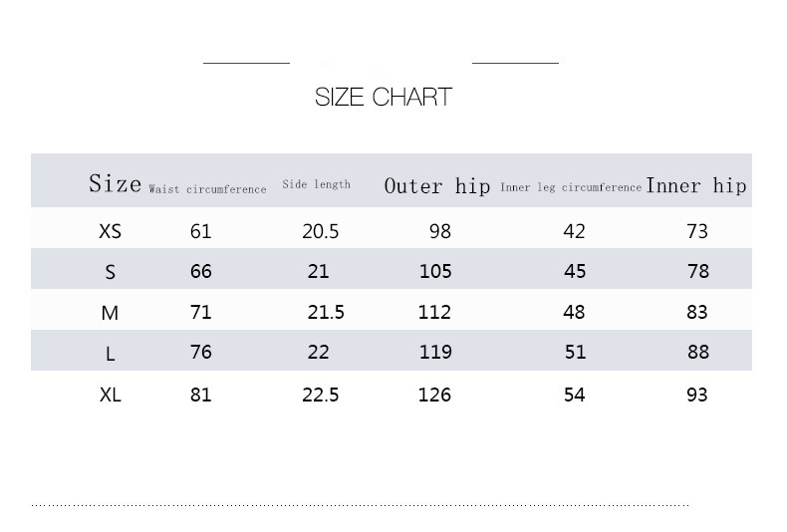The image size is (787, 532).
Task: Click the Waist circumference column header
Action: [207, 188]
